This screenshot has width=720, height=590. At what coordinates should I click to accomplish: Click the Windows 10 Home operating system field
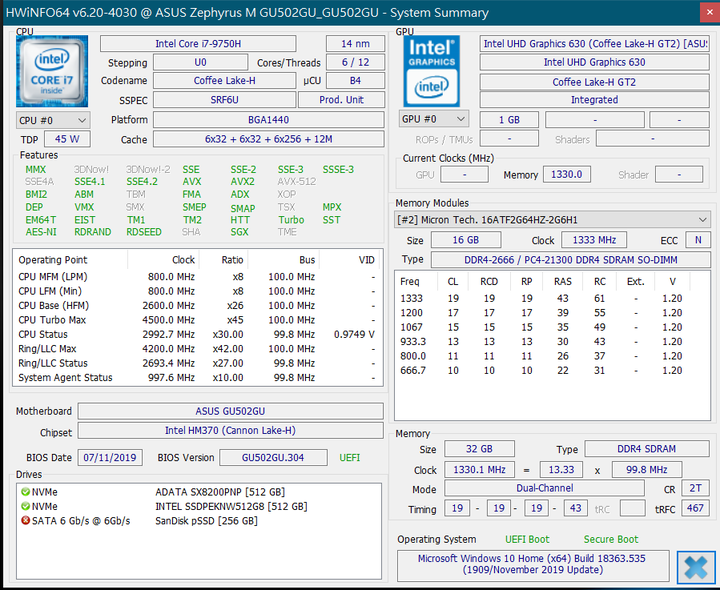[533, 564]
